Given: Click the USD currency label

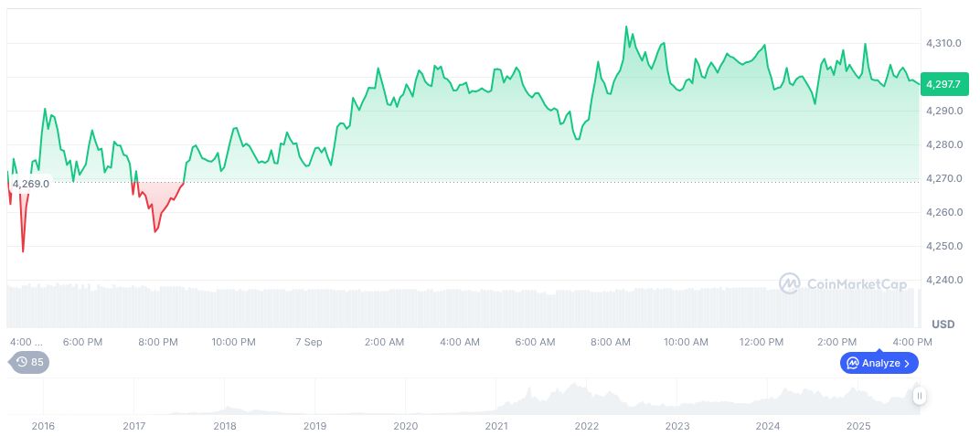Looking at the screenshot, I should tap(943, 324).
